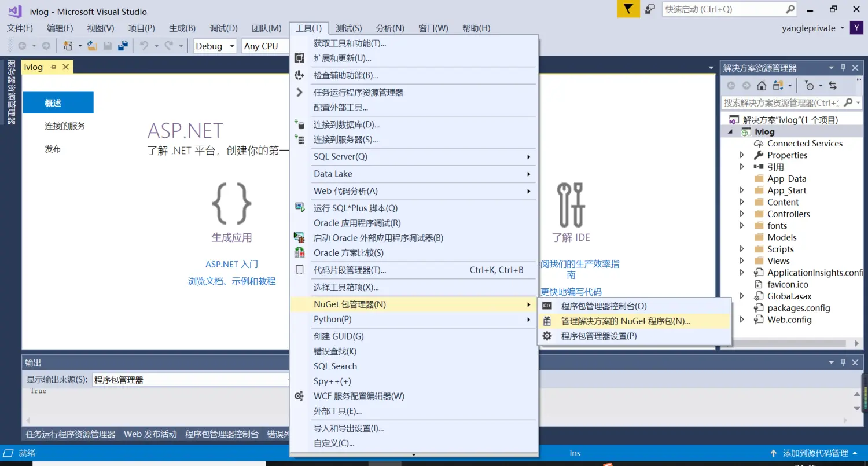Open Server Explorer side tab (服务器资源管理器)
The height and width of the screenshot is (466, 868).
[11, 92]
